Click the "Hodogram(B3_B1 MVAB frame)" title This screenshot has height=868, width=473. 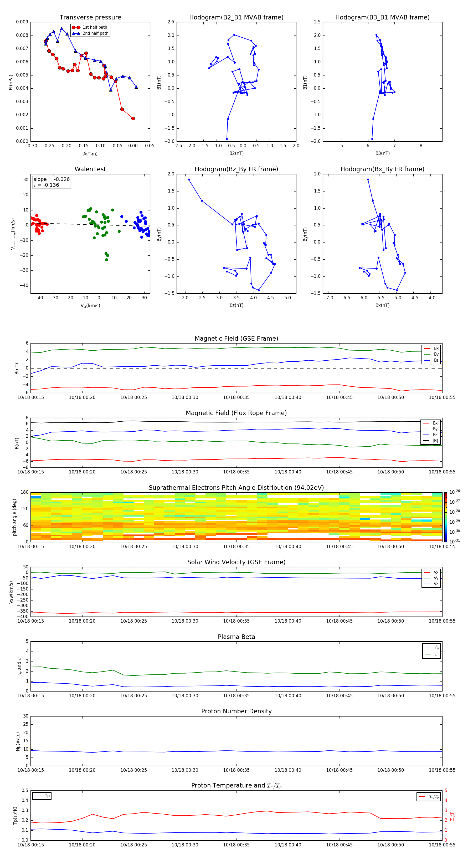[x=382, y=17]
